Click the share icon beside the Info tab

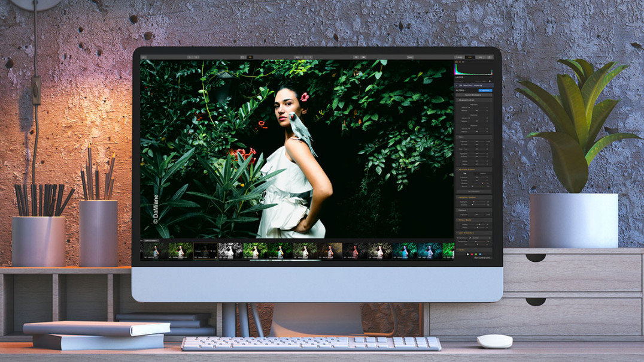(x=490, y=57)
